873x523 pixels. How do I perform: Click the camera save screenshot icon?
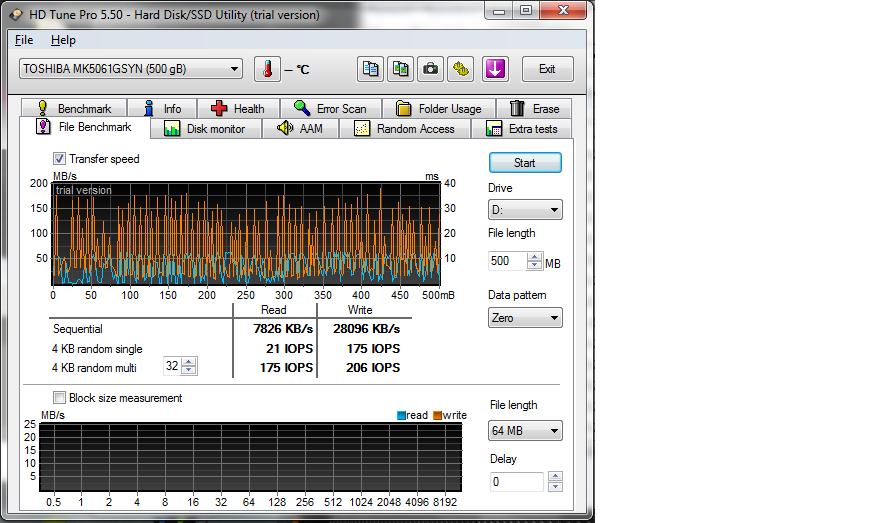point(431,69)
